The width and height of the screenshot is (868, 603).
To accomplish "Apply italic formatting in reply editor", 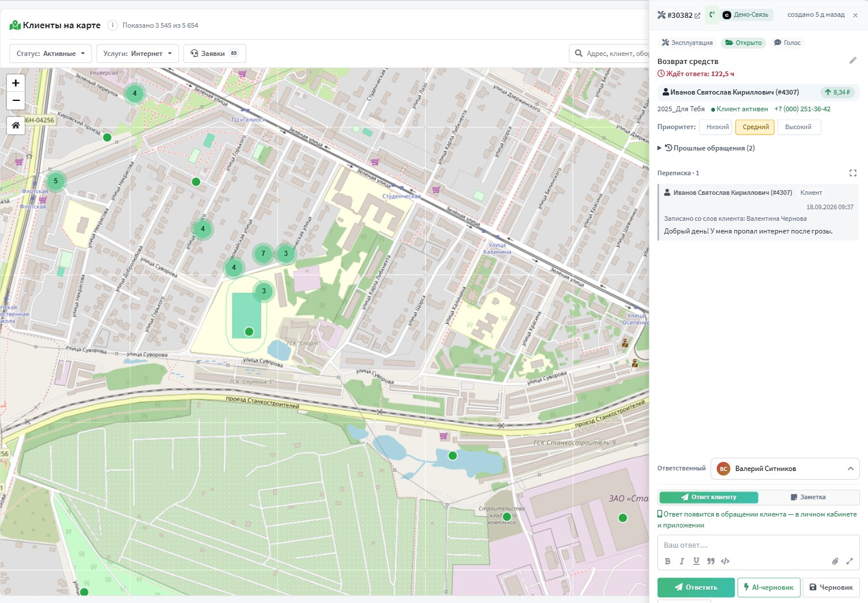I will [x=682, y=561].
